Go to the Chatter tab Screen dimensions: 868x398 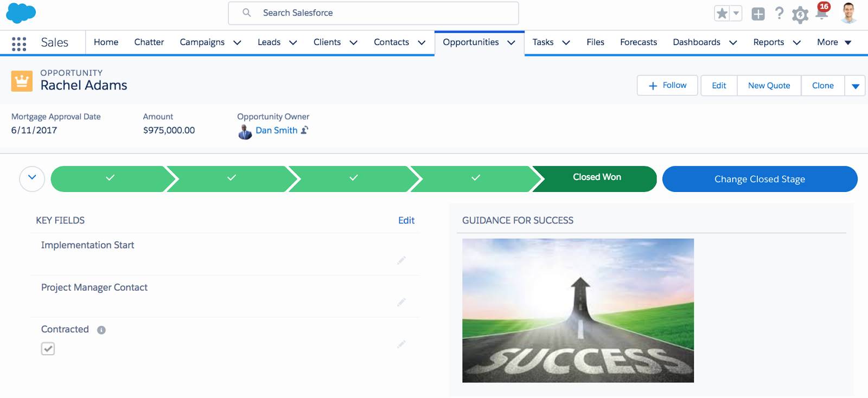click(149, 42)
